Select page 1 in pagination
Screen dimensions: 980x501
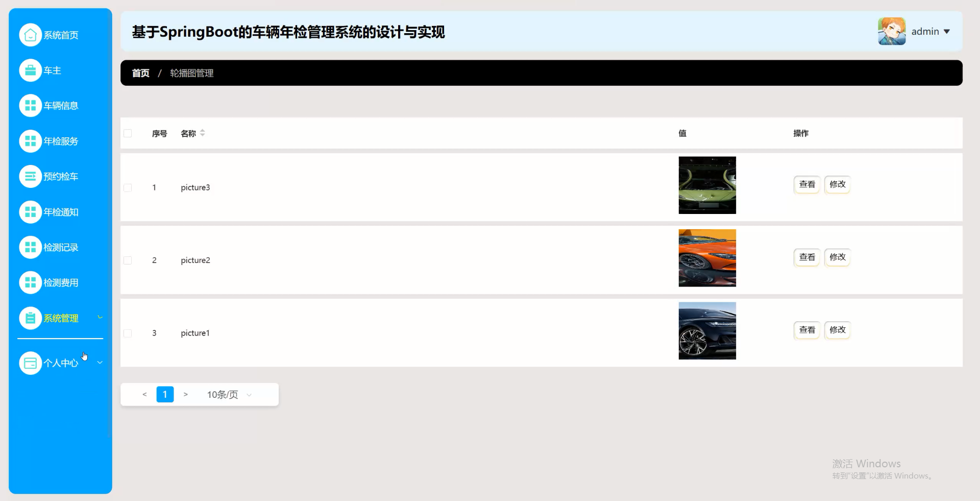click(165, 394)
